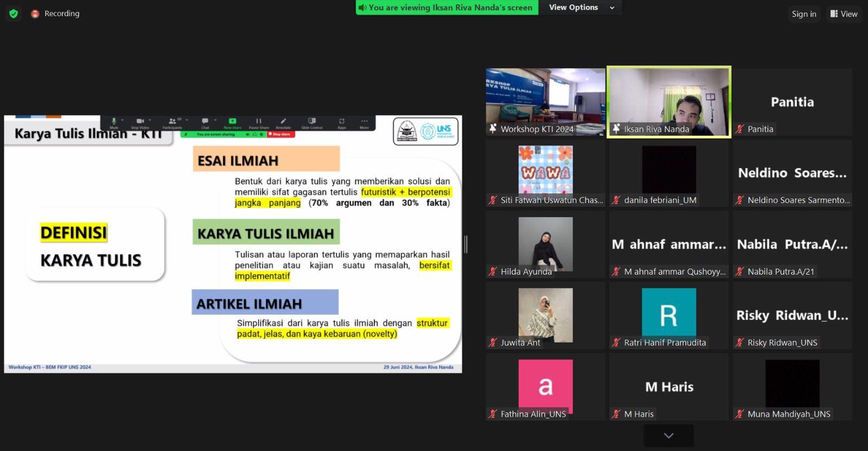The width and height of the screenshot is (868, 451).
Task: Toggle Pause Share in the shared toolbar
Action: [x=259, y=122]
